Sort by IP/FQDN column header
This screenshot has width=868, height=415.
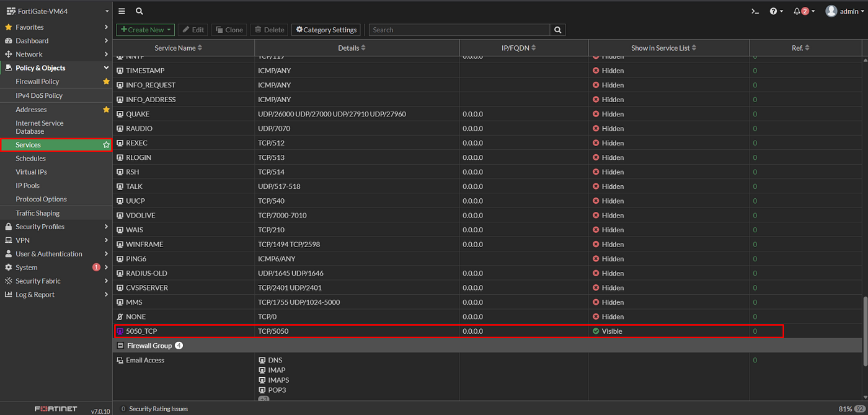(518, 48)
